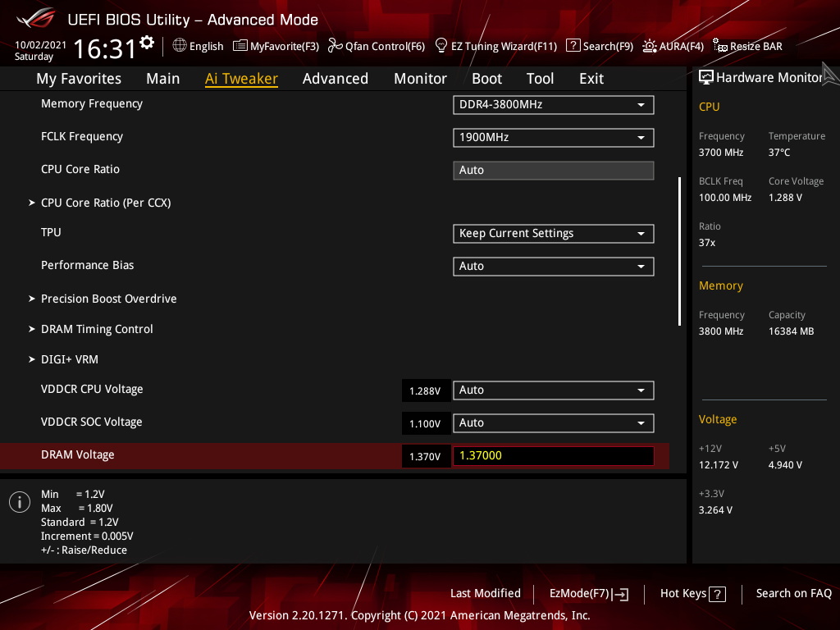Select the CPU Core Ratio label
Screen dimensions: 840x630
click(80, 169)
